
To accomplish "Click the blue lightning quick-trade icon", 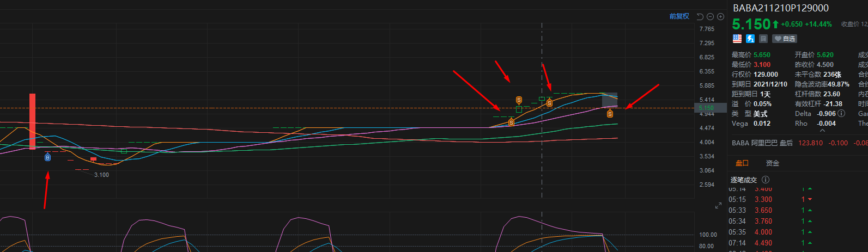I will 750,39.
